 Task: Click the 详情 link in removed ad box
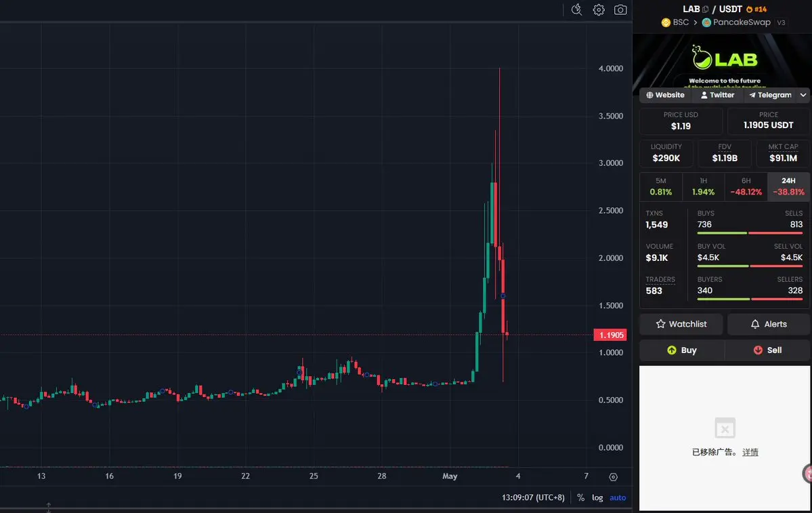[x=750, y=453]
